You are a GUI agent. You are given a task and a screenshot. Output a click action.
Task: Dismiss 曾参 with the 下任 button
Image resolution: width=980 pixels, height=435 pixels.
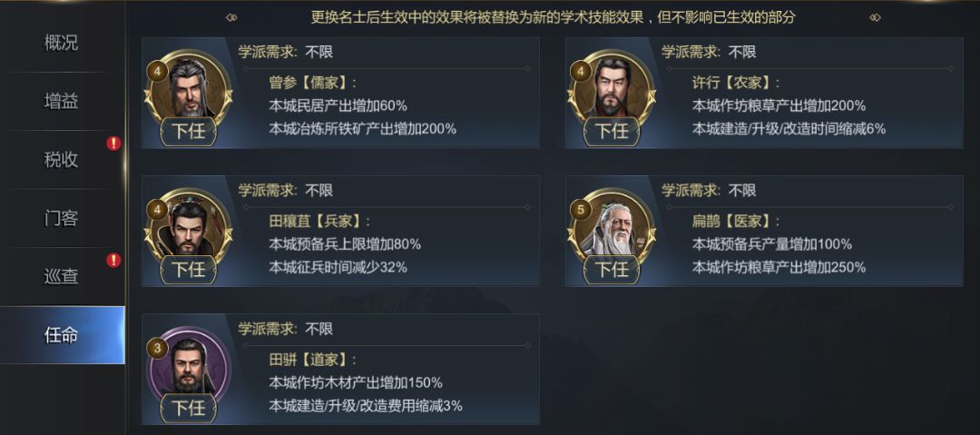click(188, 131)
